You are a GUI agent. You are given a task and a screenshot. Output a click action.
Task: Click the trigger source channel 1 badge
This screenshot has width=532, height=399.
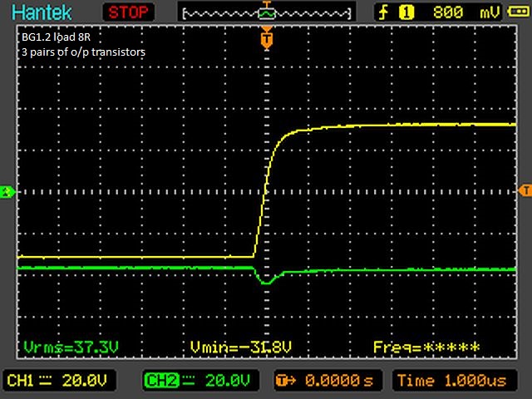[x=407, y=12]
